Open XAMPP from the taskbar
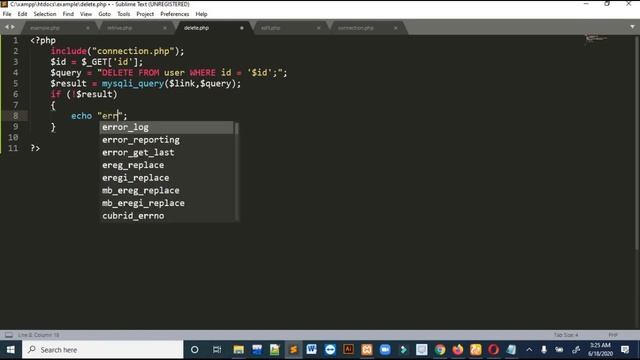The width and height of the screenshot is (640, 360). pos(367,350)
